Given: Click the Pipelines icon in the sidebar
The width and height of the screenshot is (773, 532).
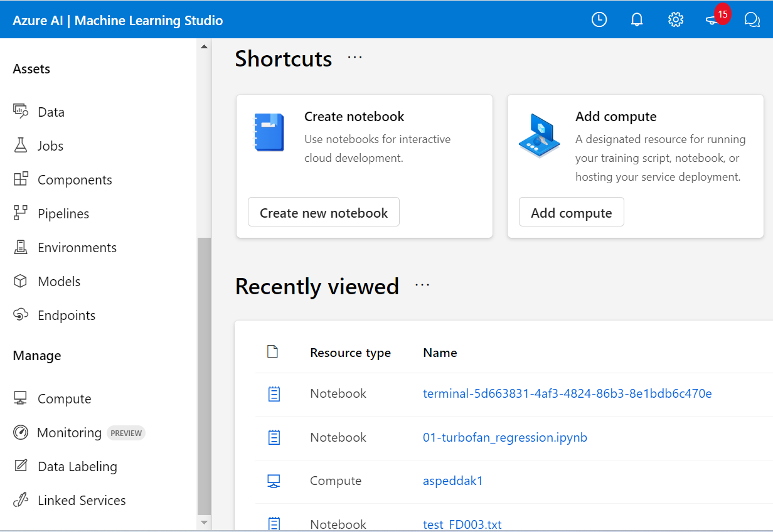Looking at the screenshot, I should tap(21, 213).
